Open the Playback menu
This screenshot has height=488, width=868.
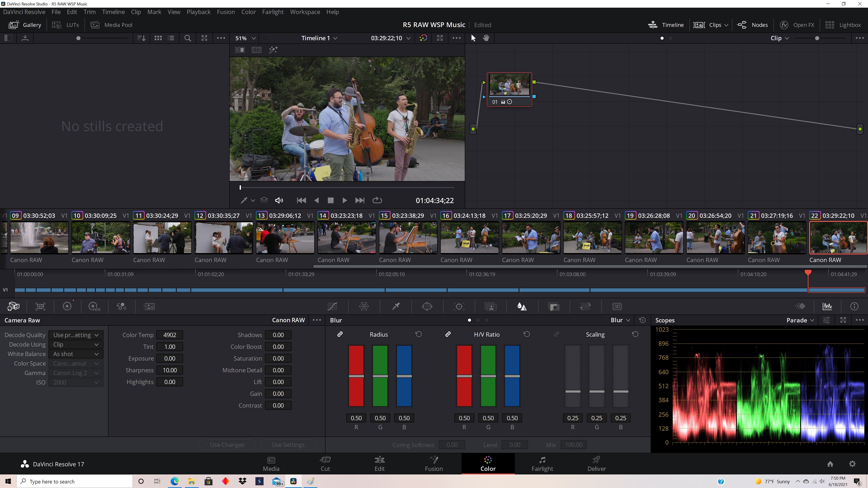pos(198,12)
